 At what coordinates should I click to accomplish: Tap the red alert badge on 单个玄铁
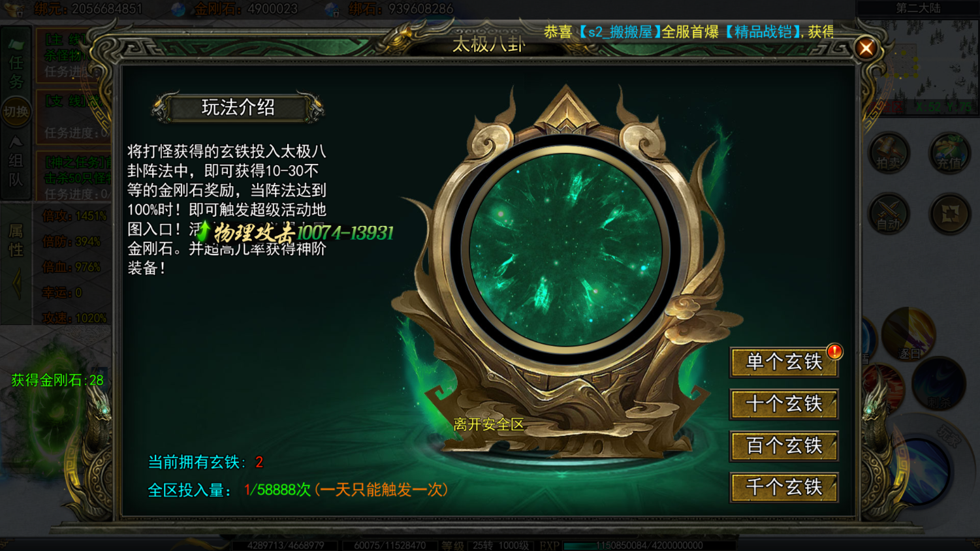click(x=834, y=351)
